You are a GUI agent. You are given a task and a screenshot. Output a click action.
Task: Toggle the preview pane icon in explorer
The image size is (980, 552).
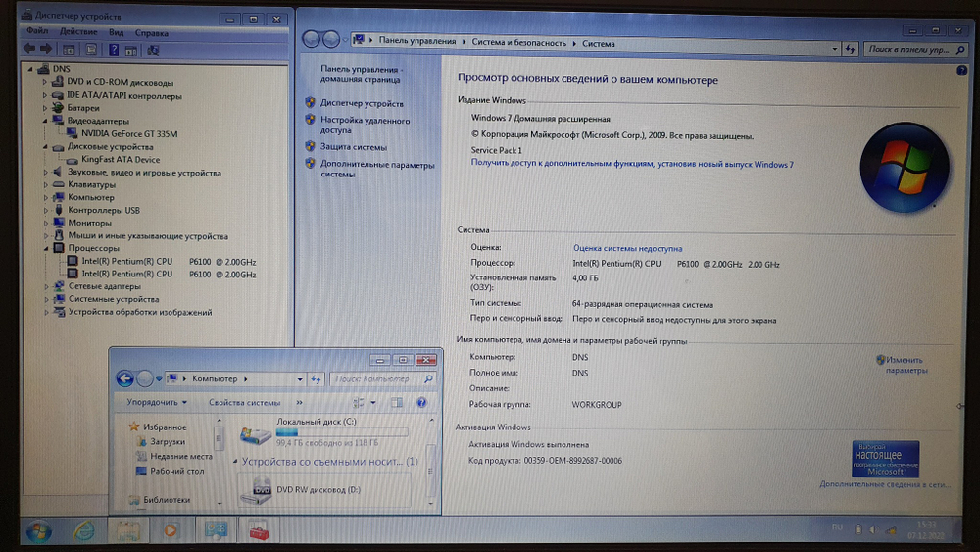397,403
